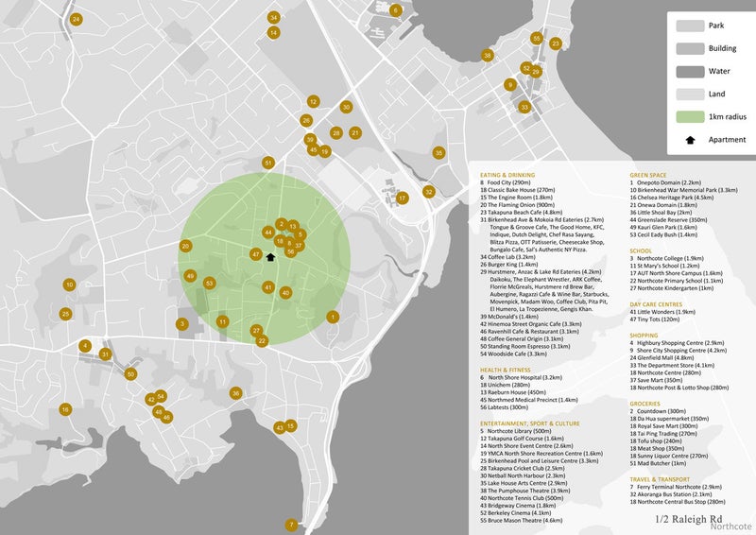The image size is (756, 535).
Task: Click the GREEN SPACE category heading
Action: pos(650,176)
